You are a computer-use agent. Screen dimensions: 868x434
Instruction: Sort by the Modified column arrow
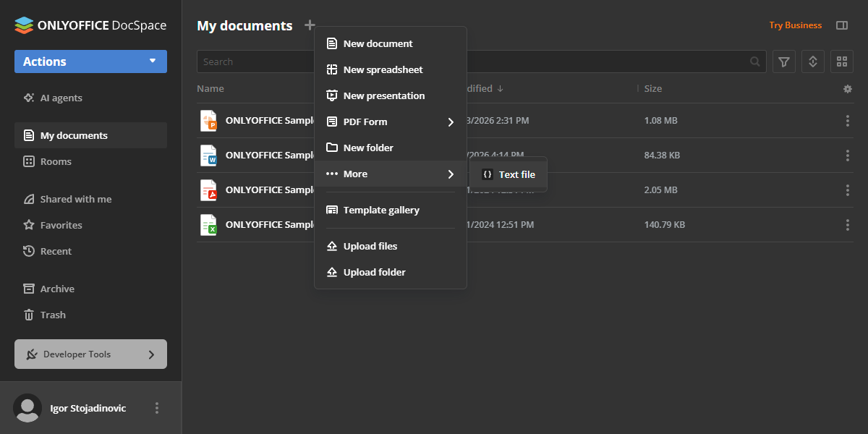(500, 89)
